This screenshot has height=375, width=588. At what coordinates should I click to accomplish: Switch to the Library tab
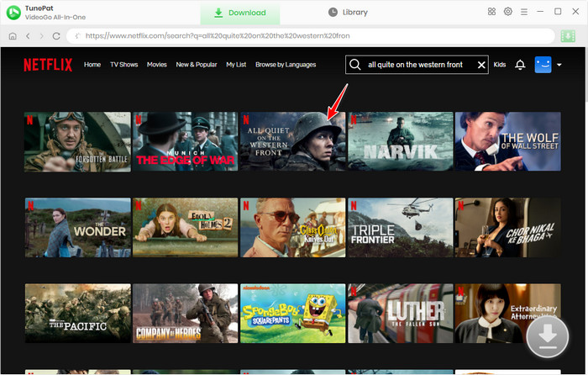tap(348, 13)
